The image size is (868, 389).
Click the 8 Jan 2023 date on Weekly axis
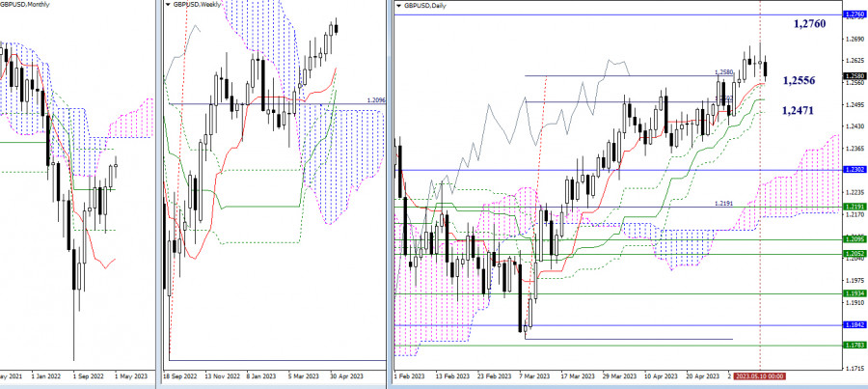(263, 376)
